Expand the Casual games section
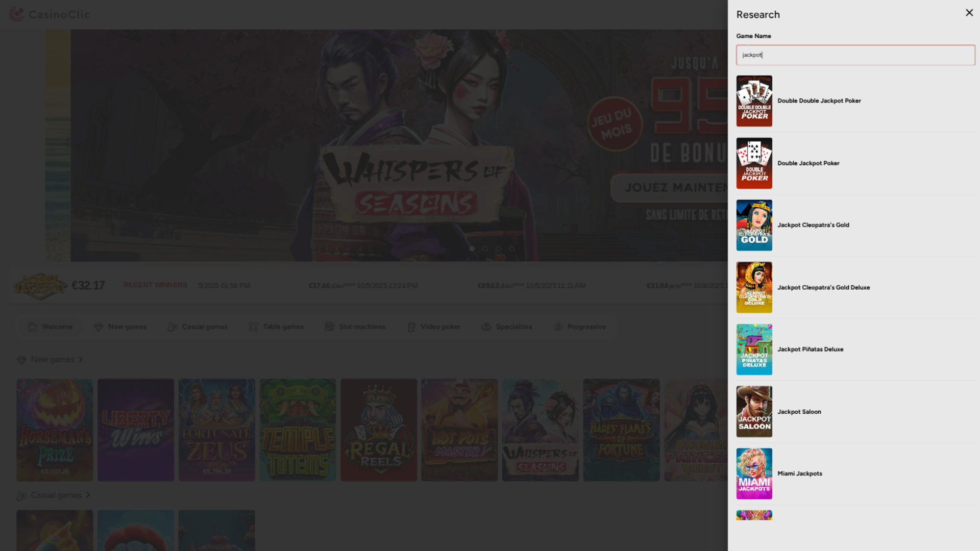Screen dimensions: 980x551 [54, 495]
